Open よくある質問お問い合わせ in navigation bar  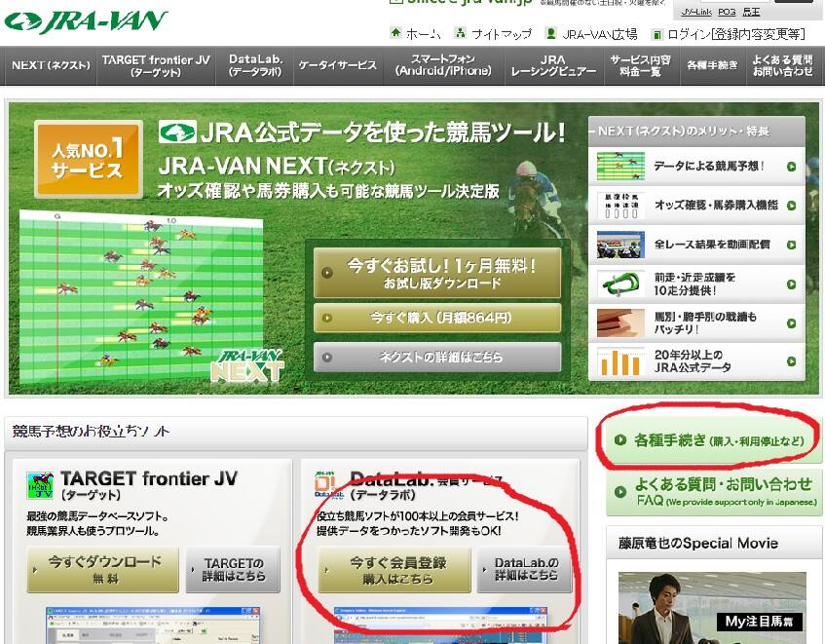pos(782,66)
